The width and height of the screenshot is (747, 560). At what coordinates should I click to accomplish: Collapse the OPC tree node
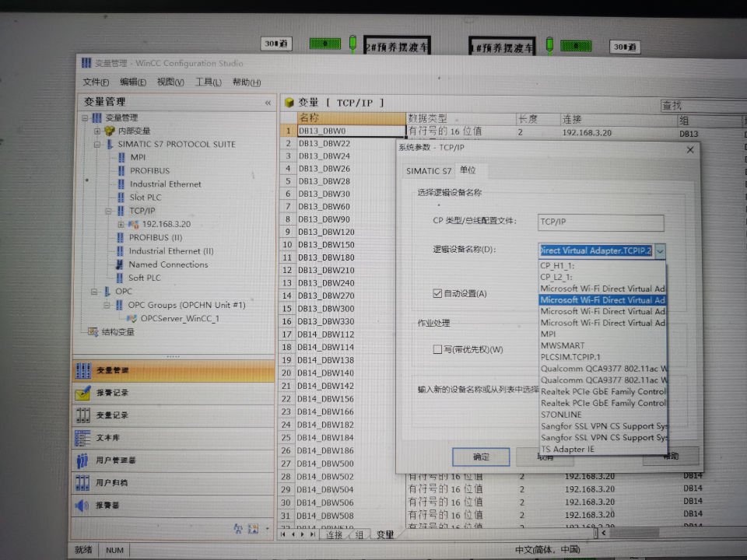[94, 291]
